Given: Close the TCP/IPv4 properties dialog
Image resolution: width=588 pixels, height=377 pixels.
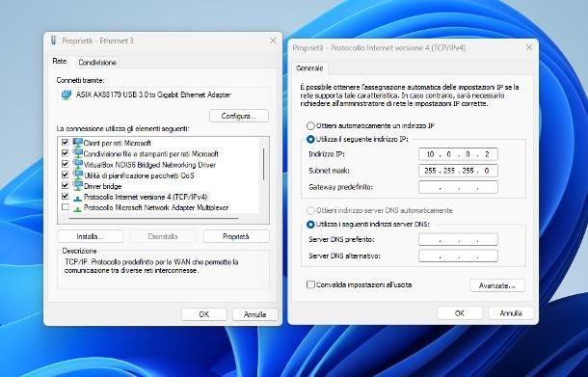Looking at the screenshot, I should click(529, 47).
